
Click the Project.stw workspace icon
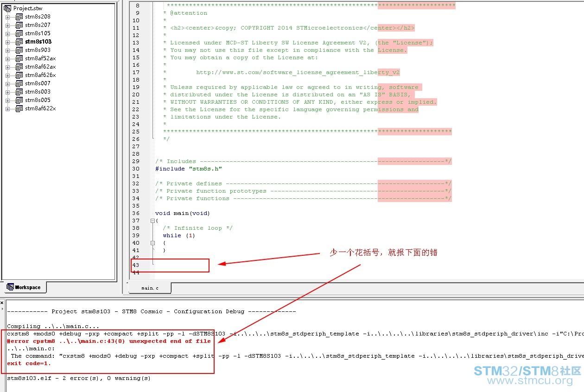[x=7, y=8]
